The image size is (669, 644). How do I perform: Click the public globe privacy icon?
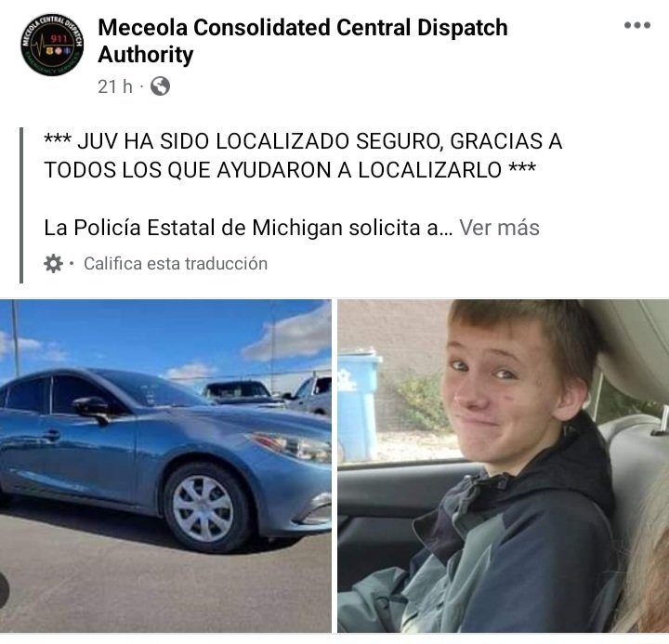tap(161, 86)
